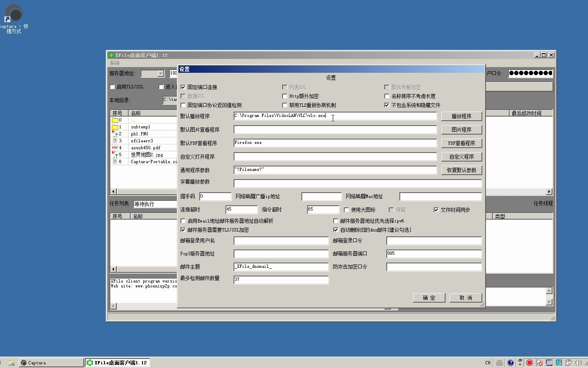
Task: Open the file explorer icon in the taskbar
Action: (x=11, y=363)
